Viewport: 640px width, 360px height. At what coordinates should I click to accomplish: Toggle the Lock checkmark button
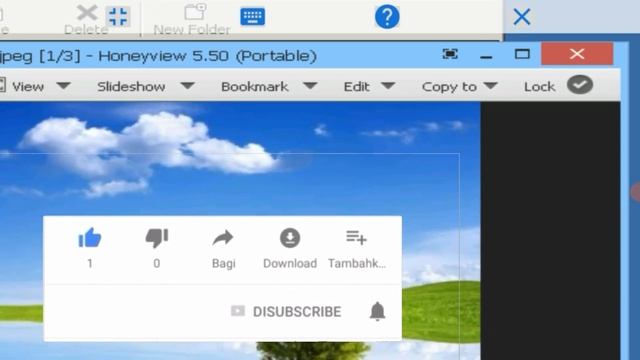tap(580, 85)
